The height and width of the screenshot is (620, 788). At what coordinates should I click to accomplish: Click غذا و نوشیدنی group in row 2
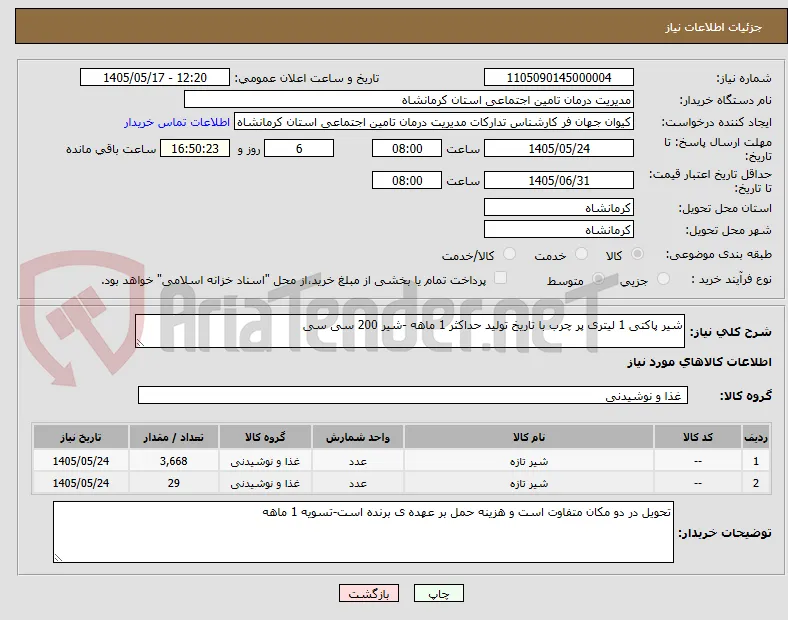tap(265, 483)
